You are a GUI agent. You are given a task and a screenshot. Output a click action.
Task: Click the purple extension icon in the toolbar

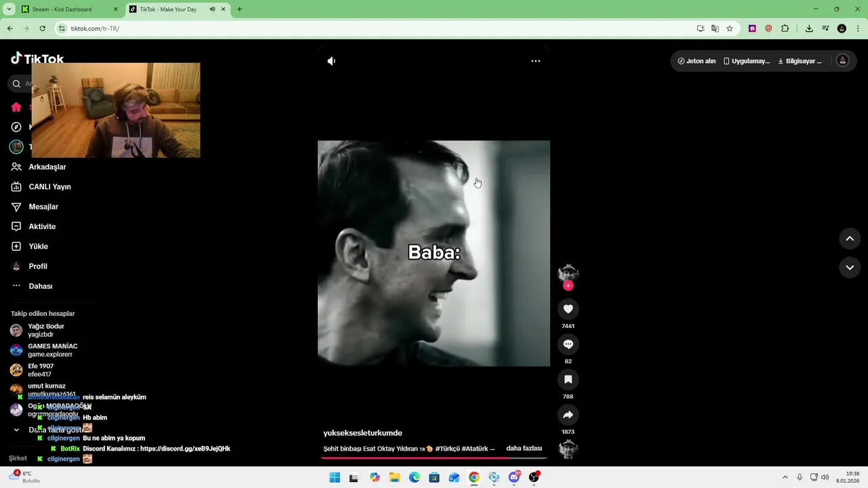click(x=752, y=28)
